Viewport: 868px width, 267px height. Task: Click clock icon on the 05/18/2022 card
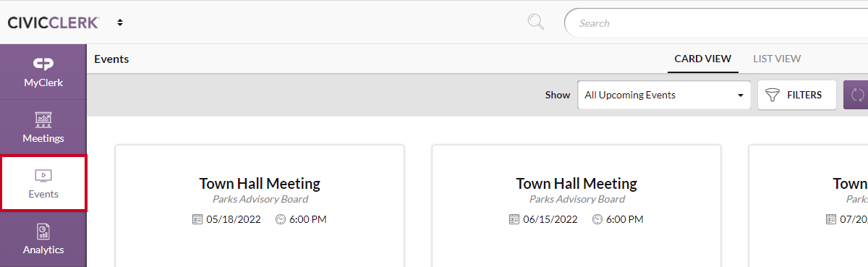click(281, 219)
